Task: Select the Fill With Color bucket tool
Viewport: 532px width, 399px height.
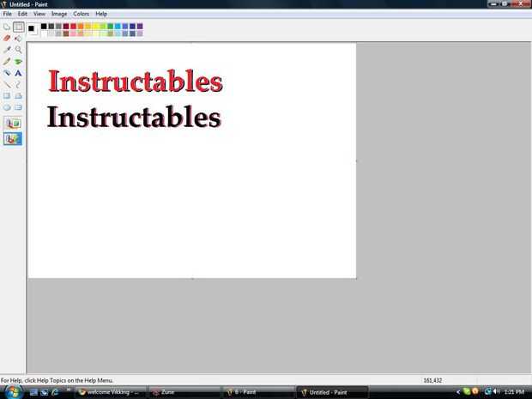Action: pos(18,38)
